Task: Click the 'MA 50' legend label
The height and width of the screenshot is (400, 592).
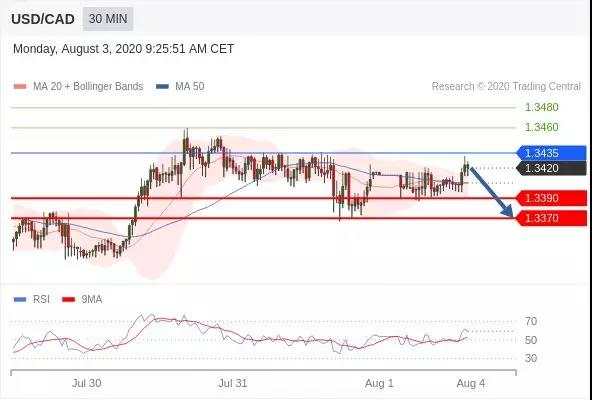Action: [x=190, y=86]
